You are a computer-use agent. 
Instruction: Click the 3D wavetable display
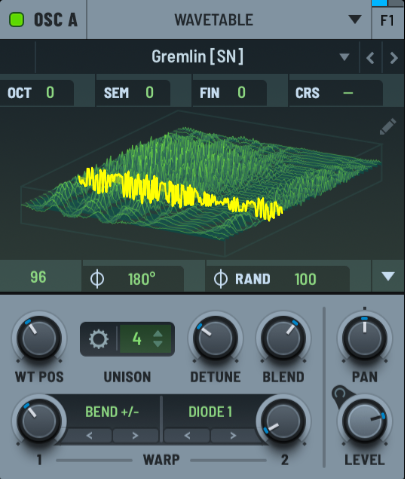coord(200,183)
